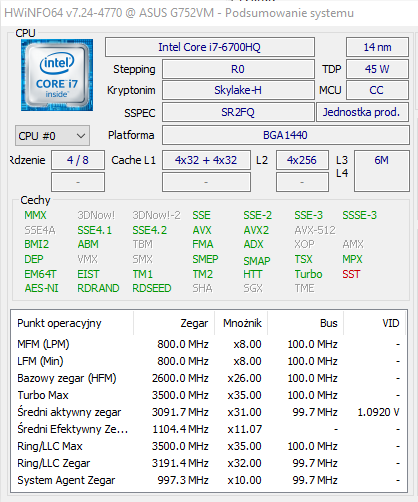The width and height of the screenshot is (418, 502).
Task: Click the Turbo feature label
Action: [308, 274]
